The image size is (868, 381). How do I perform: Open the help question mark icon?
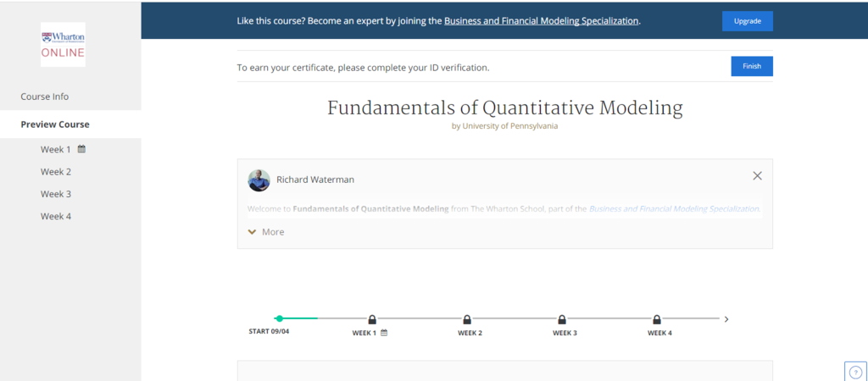855,373
